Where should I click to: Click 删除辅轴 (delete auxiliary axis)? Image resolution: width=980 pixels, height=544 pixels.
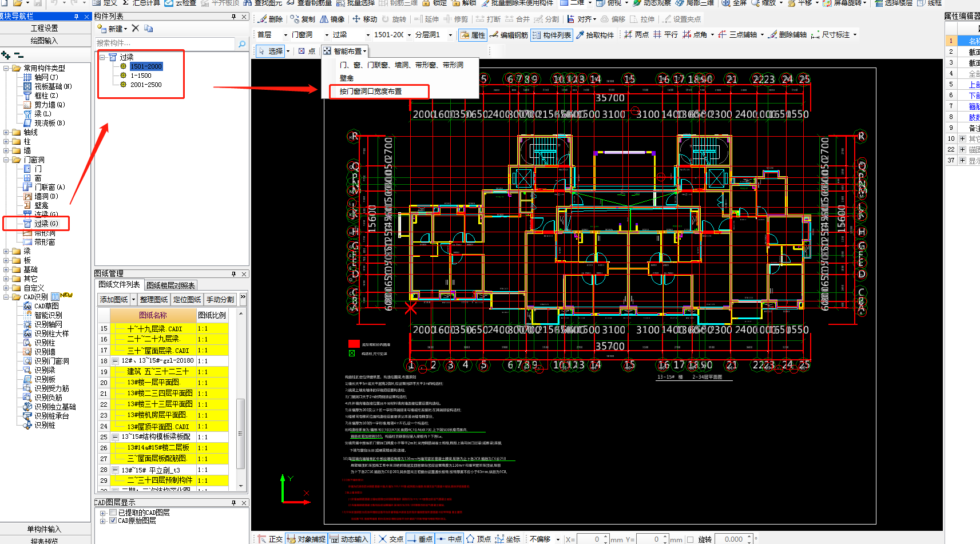click(x=787, y=35)
